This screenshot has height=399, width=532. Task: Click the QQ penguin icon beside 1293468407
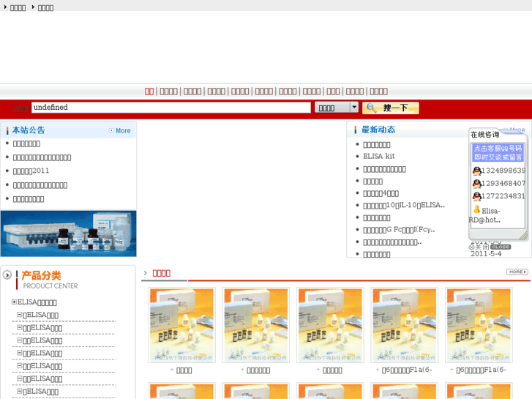tap(476, 184)
